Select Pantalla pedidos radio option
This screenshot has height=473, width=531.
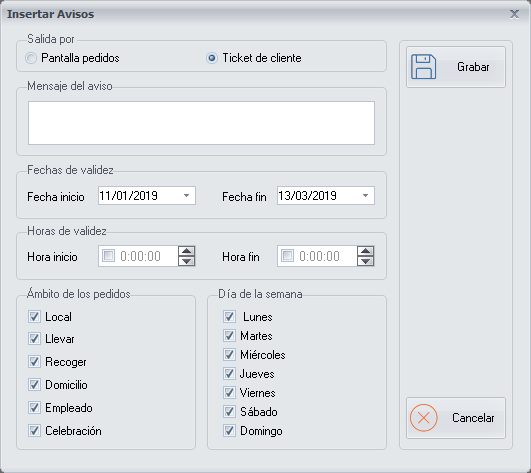click(31, 58)
